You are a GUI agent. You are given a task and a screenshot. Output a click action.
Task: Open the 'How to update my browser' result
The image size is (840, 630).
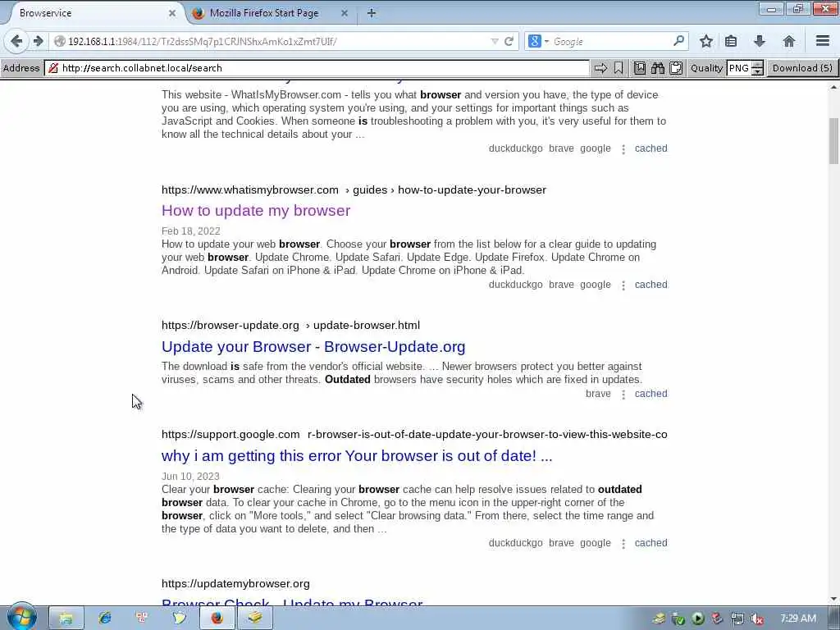coord(256,211)
